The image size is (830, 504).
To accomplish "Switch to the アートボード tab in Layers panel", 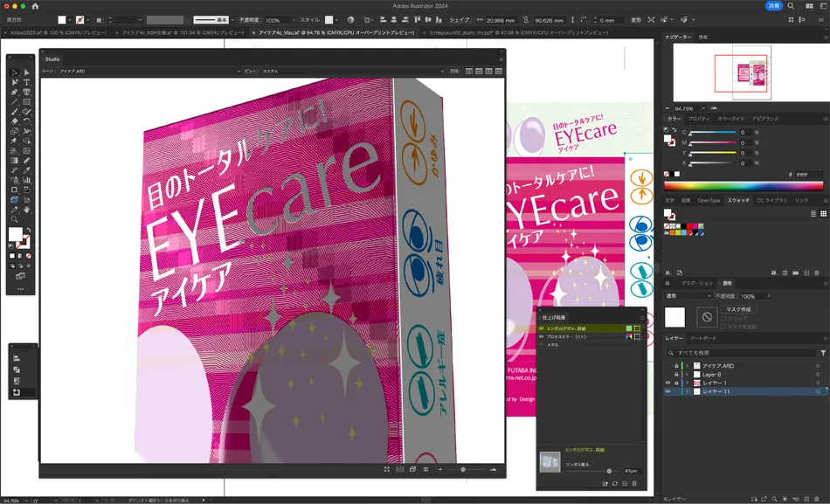I will (702, 338).
